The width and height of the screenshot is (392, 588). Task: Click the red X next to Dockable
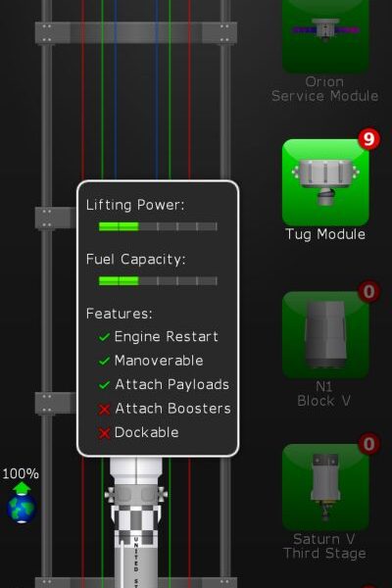pyautogui.click(x=104, y=433)
